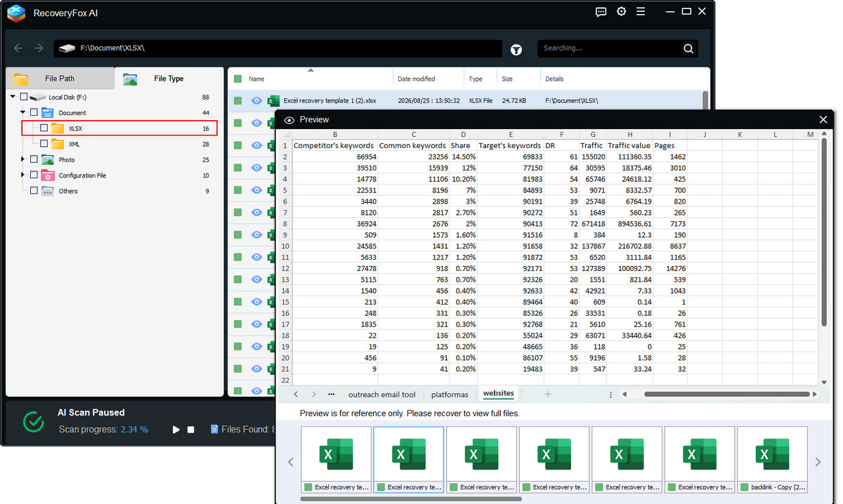Toggle the Document folder checkbox
The width and height of the screenshot is (843, 504).
click(x=34, y=112)
